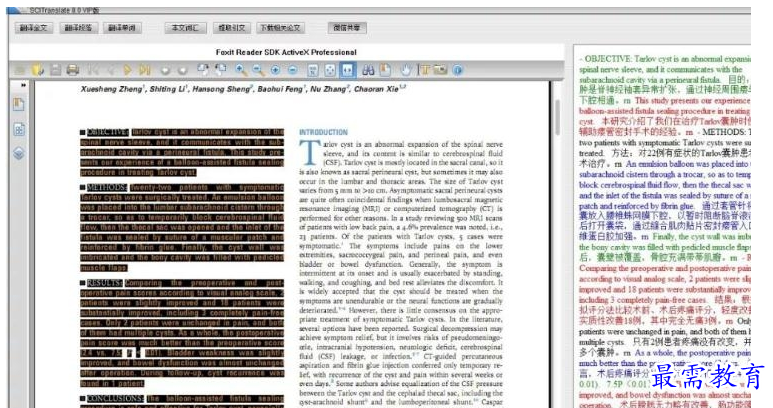The width and height of the screenshot is (773, 408).
Task: Click green OBJECTIVE text in translation panel
Action: 607,59
